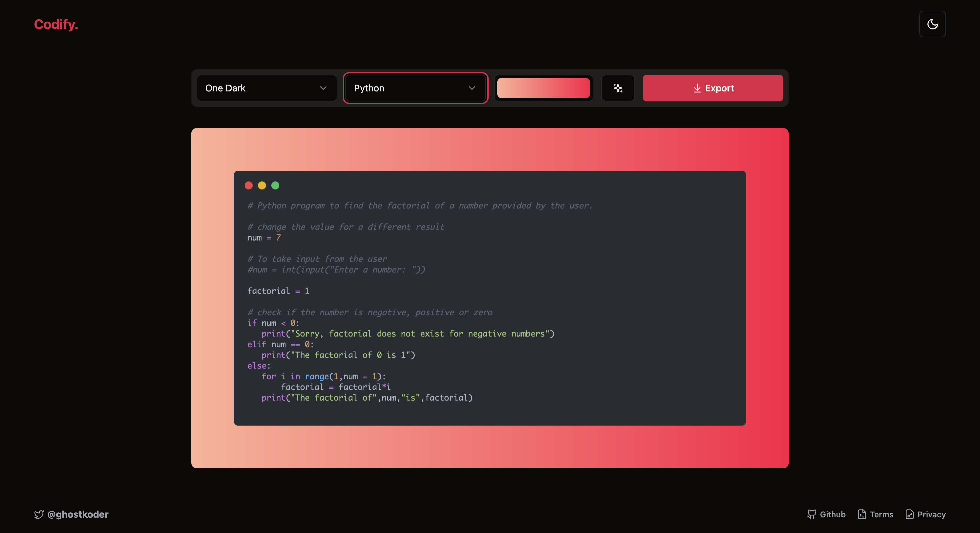The width and height of the screenshot is (980, 533).
Task: Click the yellow window dot
Action: tap(262, 185)
